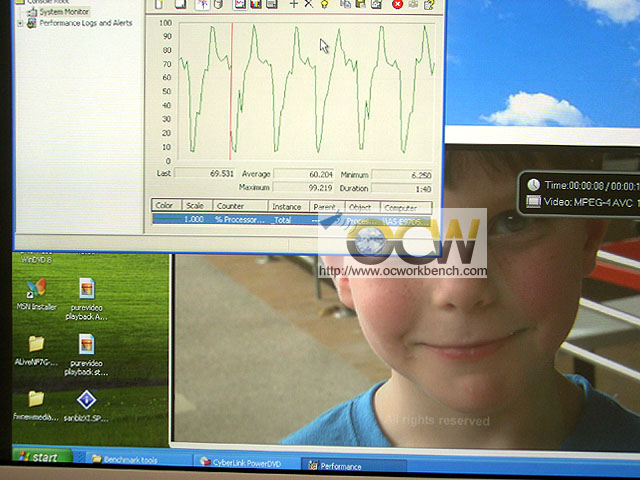Viewport: 640px width, 480px height.
Task: Select the View Current Activity icon
Action: click(x=203, y=4)
